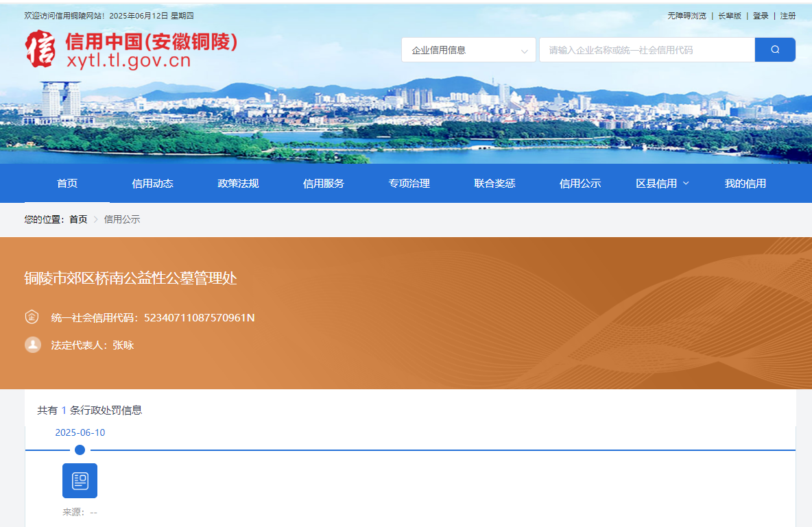812x527 pixels.
Task: Click the enterprise name search input field
Action: coord(647,50)
